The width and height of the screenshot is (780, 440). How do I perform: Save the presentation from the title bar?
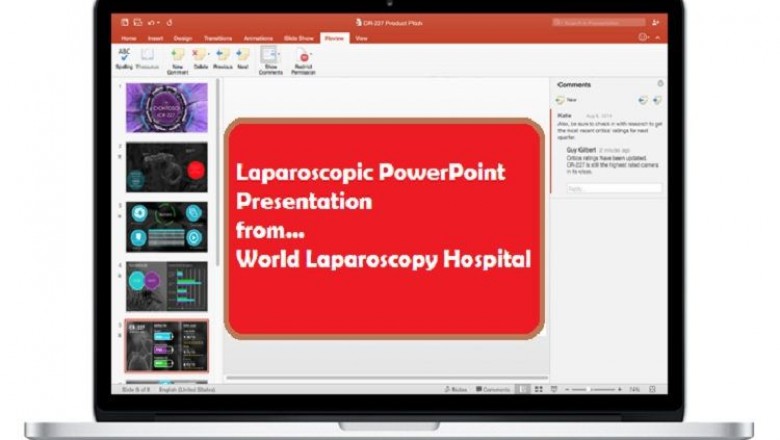138,22
